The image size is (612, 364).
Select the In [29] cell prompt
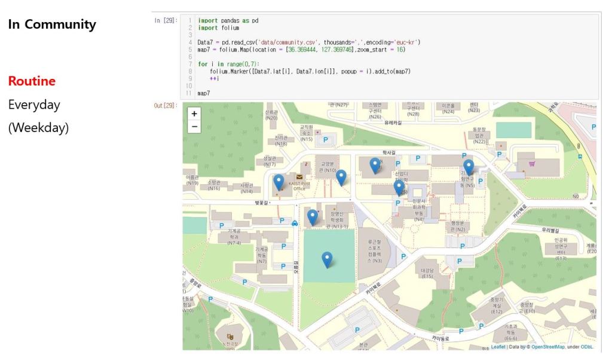165,20
